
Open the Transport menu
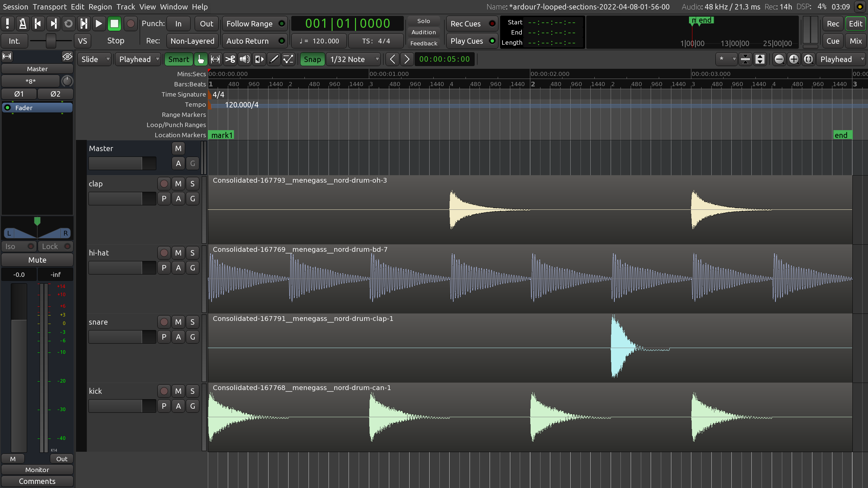[x=50, y=7]
